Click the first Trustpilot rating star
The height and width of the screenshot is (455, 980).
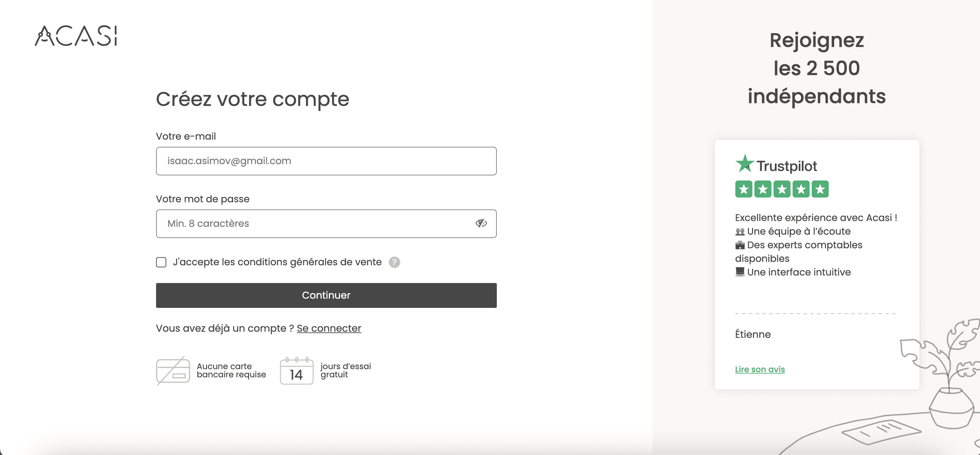point(744,189)
